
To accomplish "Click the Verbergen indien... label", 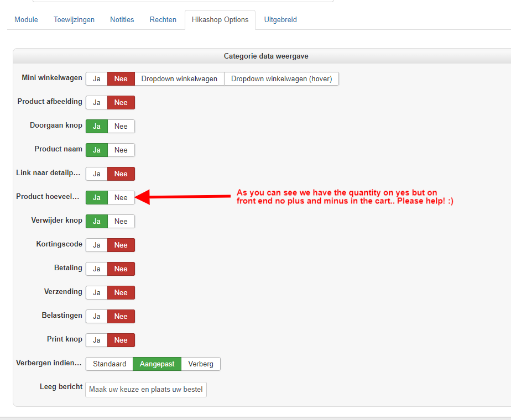I will click(49, 363).
